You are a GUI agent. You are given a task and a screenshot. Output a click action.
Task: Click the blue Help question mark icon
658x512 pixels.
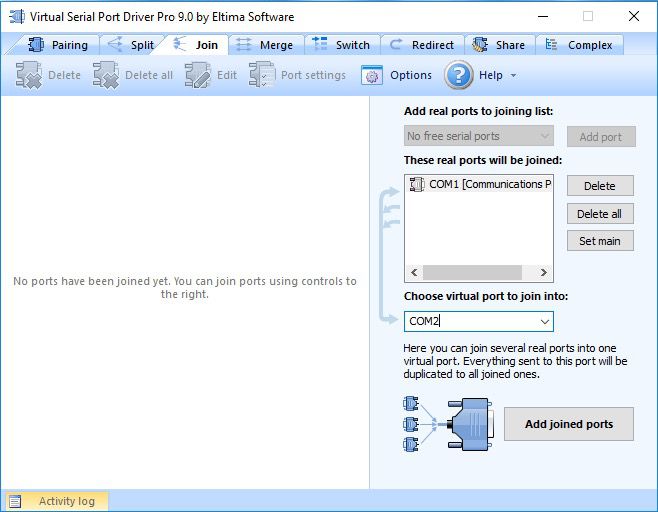coord(459,75)
